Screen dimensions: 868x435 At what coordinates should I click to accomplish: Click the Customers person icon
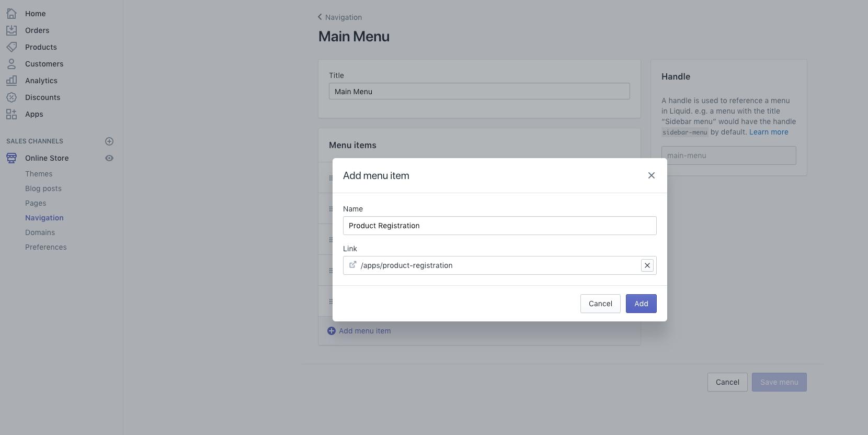[x=12, y=64]
